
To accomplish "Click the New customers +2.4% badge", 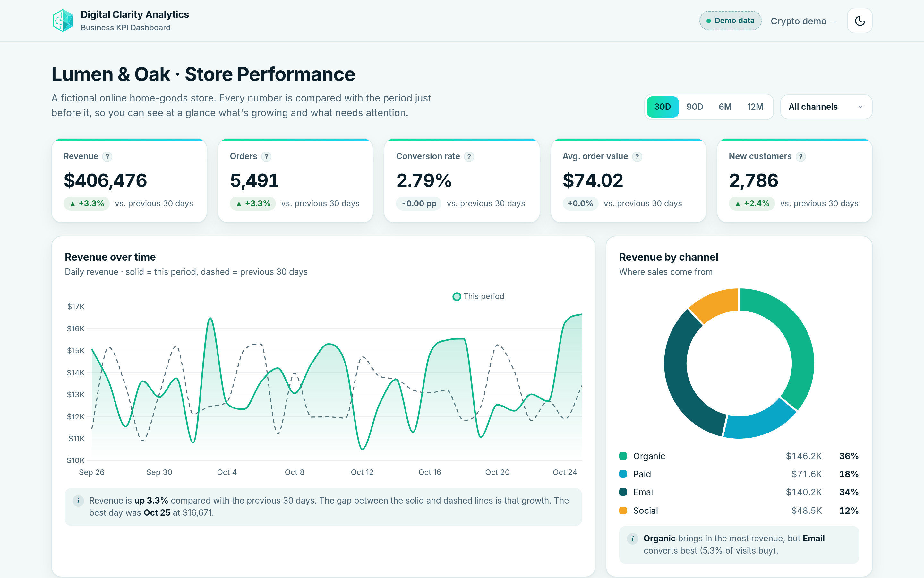I will 752,204.
